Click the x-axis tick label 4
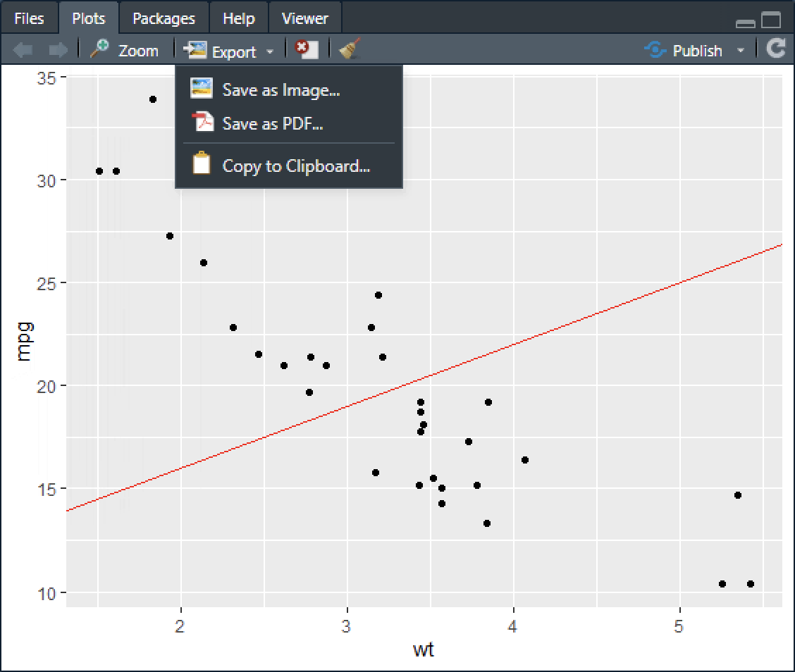Viewport: 795px width, 672px height. click(x=512, y=626)
